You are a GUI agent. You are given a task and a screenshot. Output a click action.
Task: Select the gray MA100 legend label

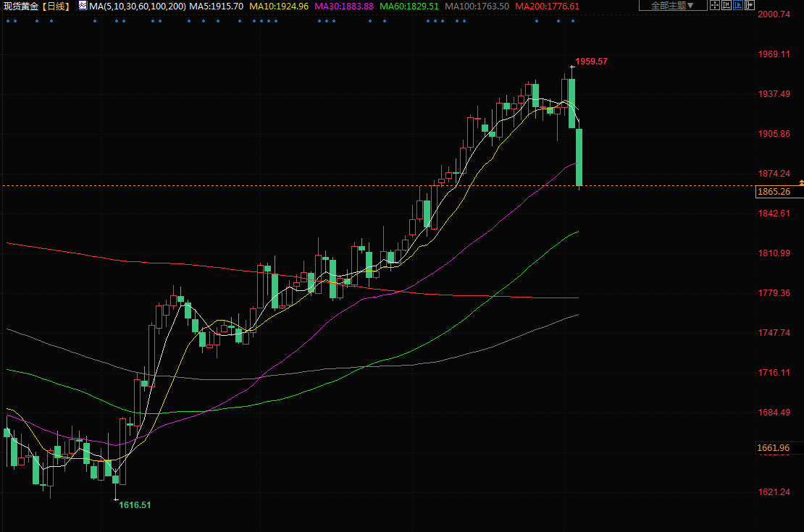pos(477,6)
